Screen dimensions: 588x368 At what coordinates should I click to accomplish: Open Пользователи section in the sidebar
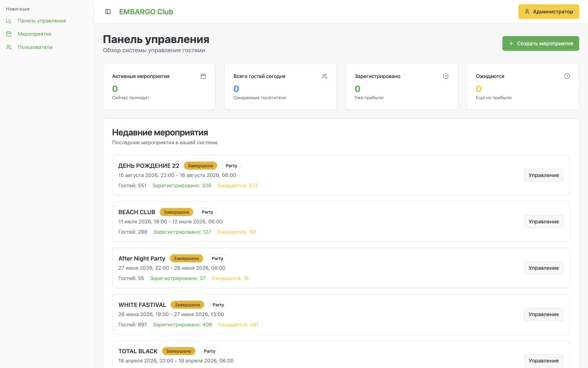(35, 47)
